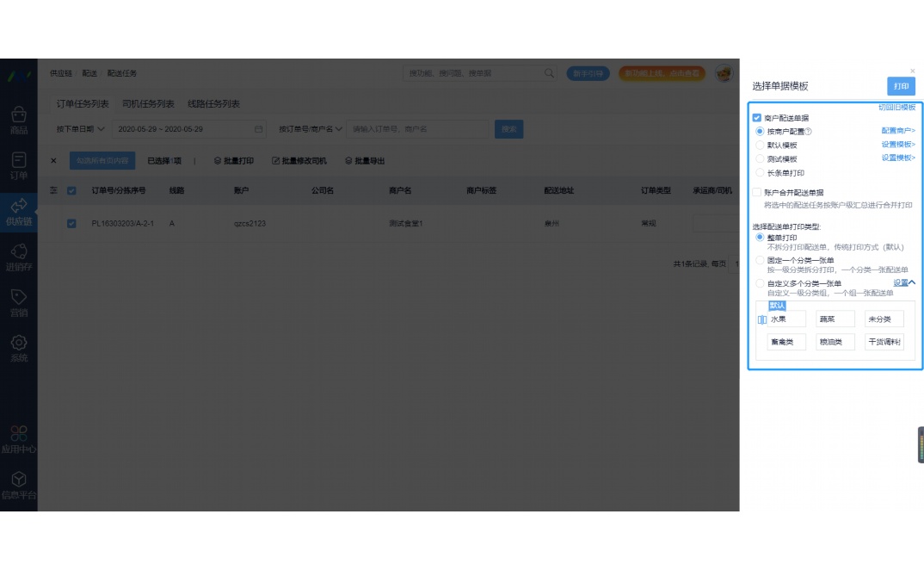The image size is (924, 570).
Task: Open the 订单 sidebar icon
Action: coord(18,161)
